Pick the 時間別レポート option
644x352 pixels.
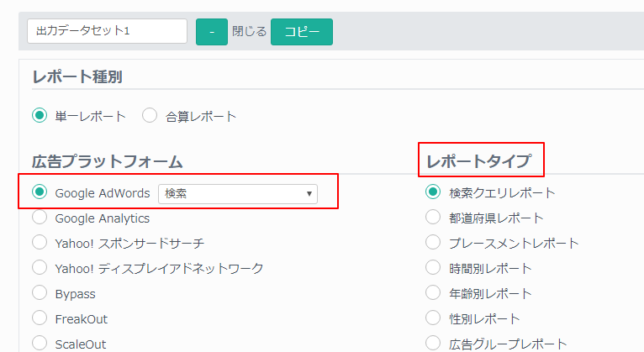(433, 267)
